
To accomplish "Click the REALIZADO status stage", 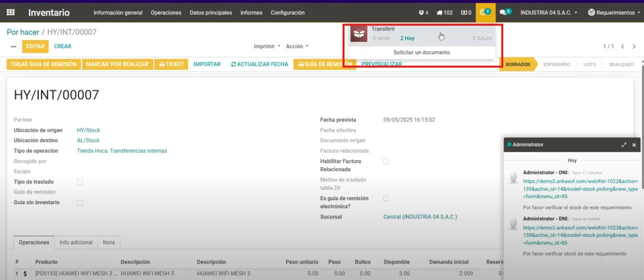I will pyautogui.click(x=622, y=64).
